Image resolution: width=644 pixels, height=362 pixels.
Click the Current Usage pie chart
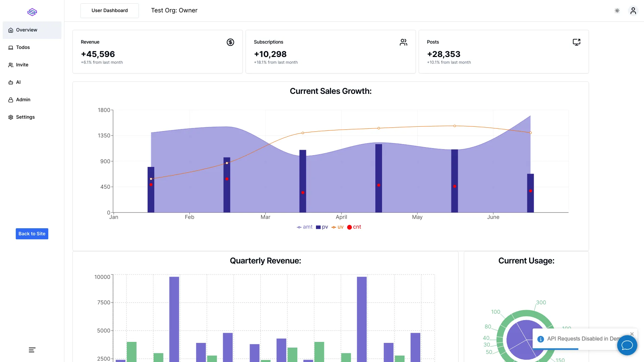[526, 339]
